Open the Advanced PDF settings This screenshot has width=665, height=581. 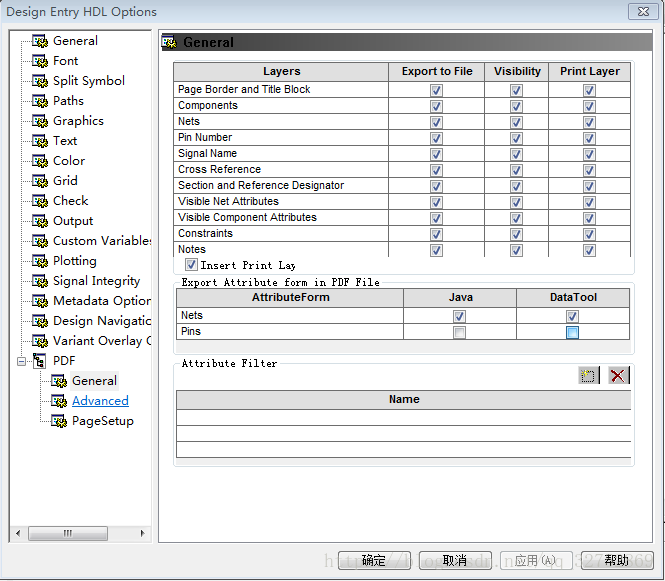(x=100, y=401)
